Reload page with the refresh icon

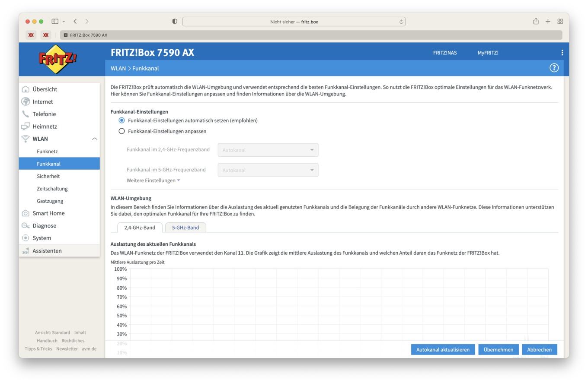coord(401,22)
